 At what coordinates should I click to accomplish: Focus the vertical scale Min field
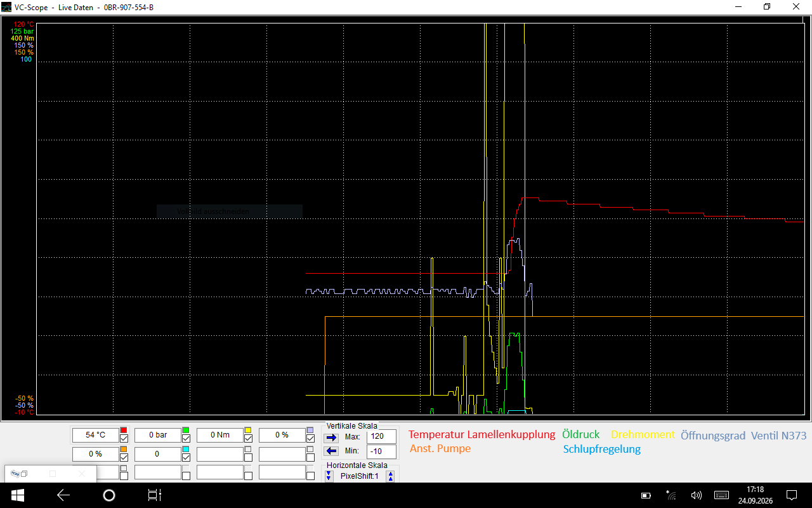point(382,451)
